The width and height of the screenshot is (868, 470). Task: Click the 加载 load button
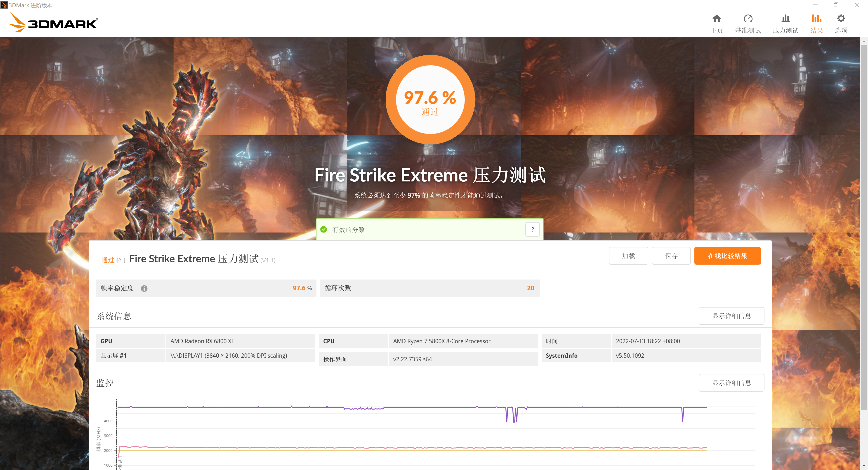[x=628, y=256]
